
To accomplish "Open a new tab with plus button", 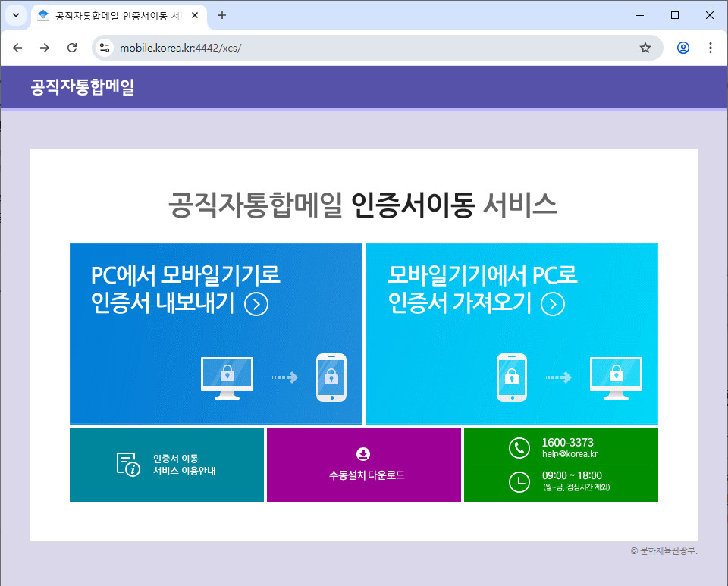I will (x=222, y=15).
